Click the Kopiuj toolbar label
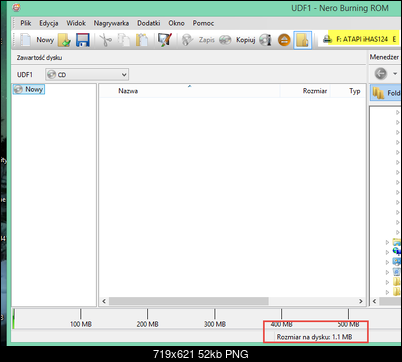This screenshot has height=362, width=402. pyautogui.click(x=246, y=40)
